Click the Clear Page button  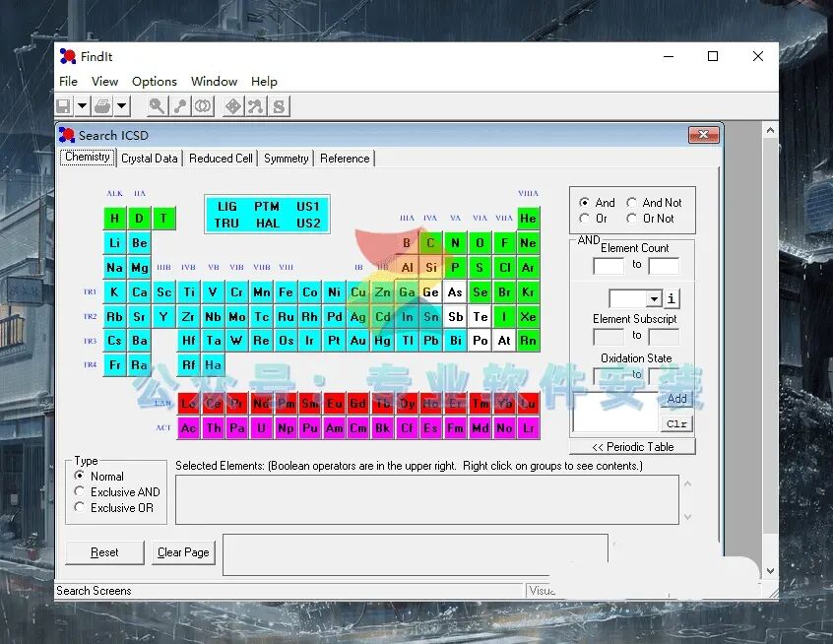[x=183, y=552]
